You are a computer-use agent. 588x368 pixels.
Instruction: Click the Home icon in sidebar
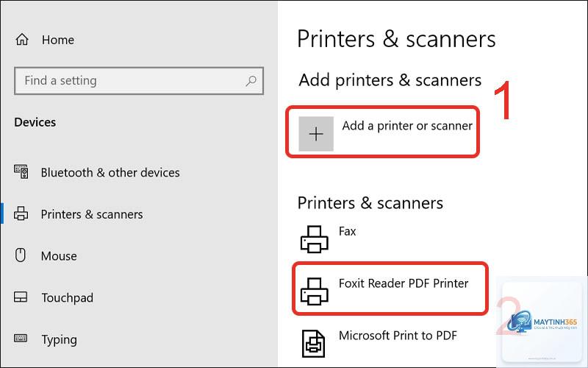[22, 40]
